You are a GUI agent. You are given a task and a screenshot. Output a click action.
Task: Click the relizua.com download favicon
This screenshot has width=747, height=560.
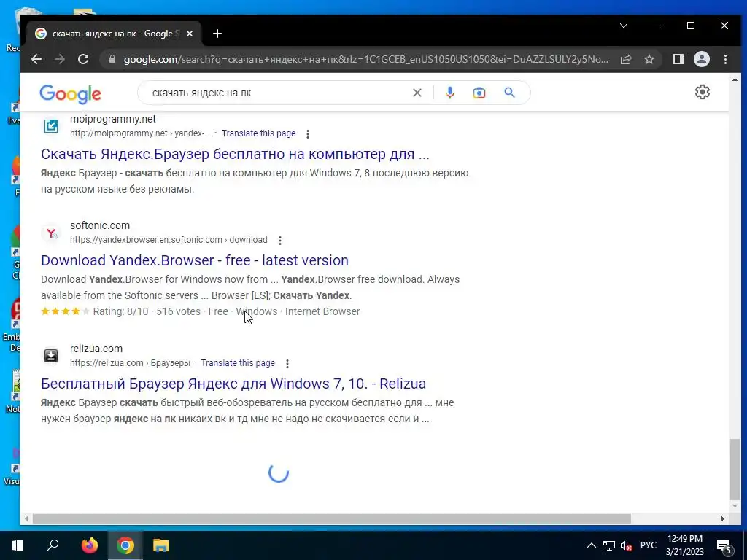click(x=51, y=356)
